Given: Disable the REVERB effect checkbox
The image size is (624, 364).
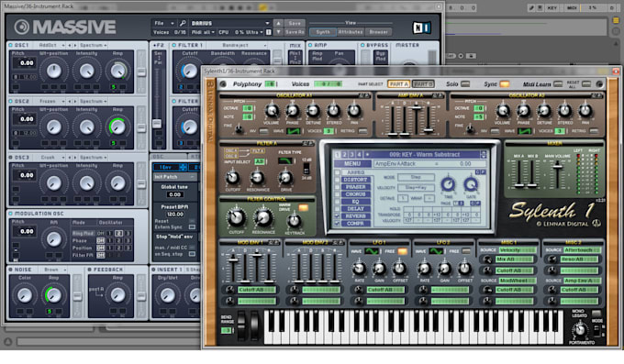Looking at the screenshot, I should 338,216.
